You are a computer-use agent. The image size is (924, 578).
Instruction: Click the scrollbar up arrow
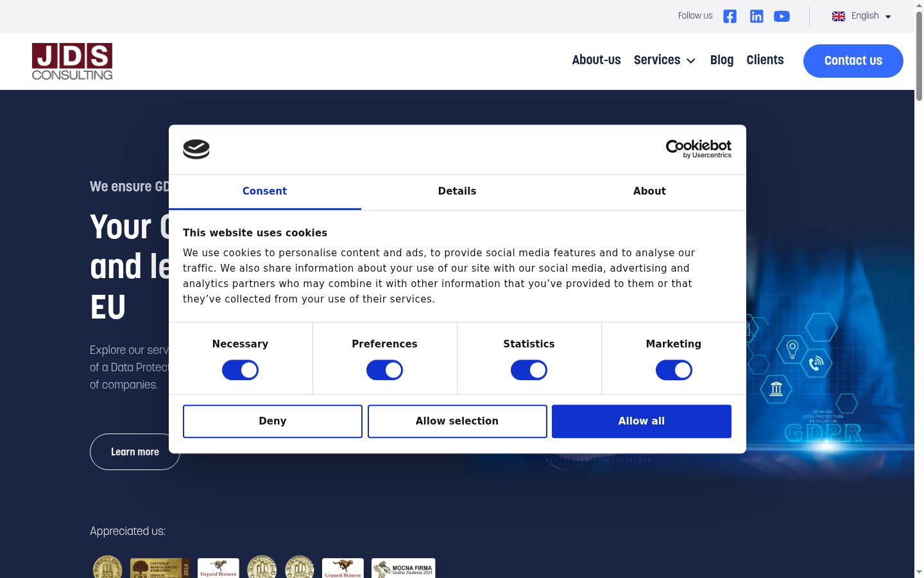point(919,4)
